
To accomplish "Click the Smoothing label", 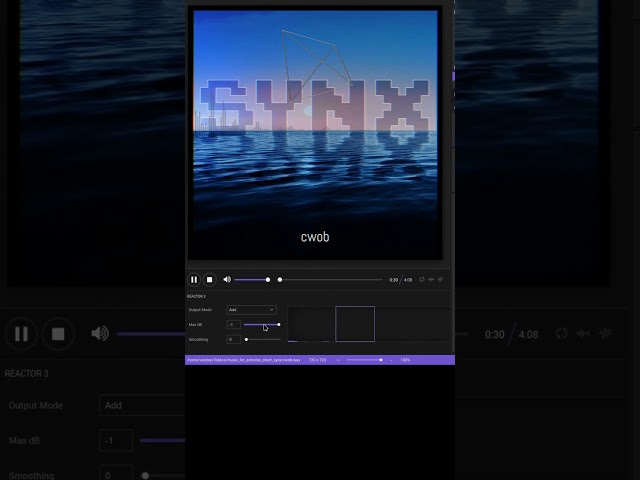I will (198, 340).
